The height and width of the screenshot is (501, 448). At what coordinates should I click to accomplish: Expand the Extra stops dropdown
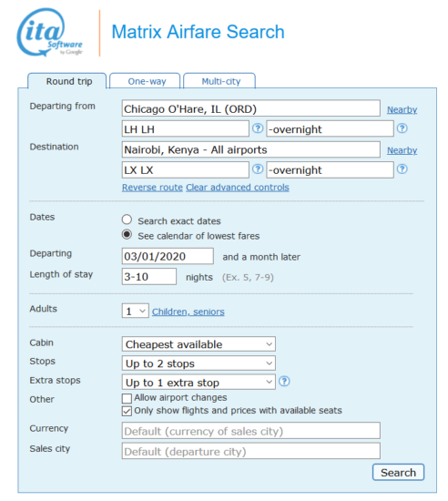tap(199, 383)
